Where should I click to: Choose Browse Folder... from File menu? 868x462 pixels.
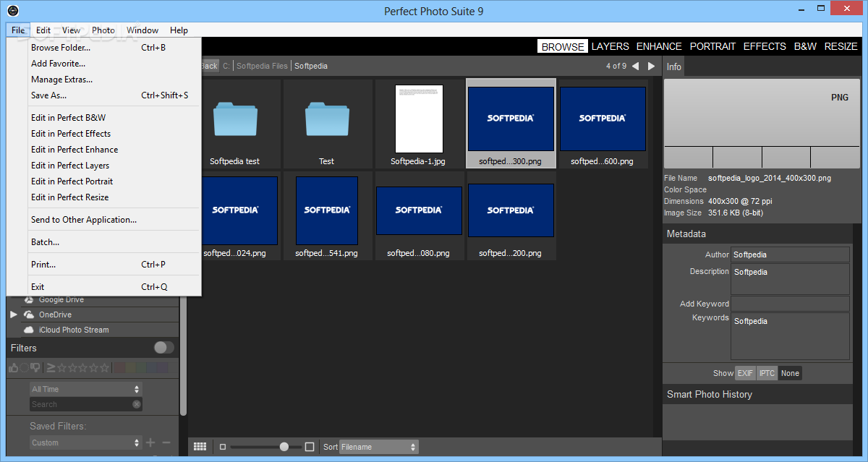(x=103, y=48)
